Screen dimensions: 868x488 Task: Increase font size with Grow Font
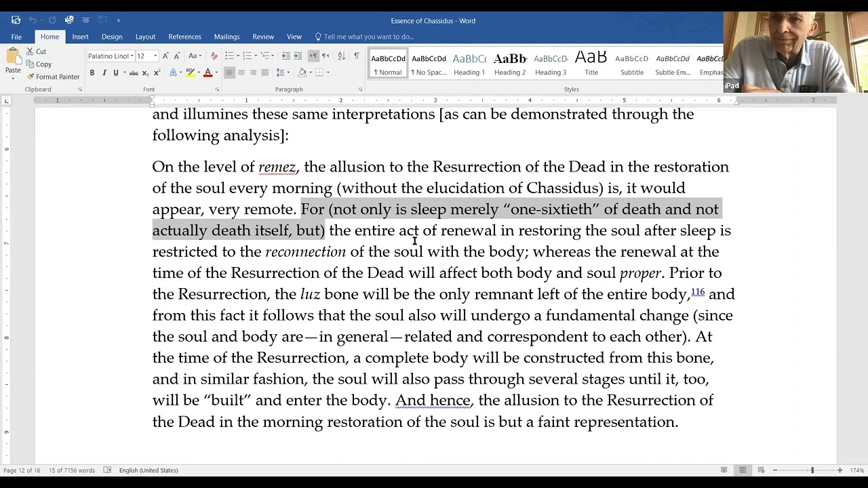(x=166, y=56)
